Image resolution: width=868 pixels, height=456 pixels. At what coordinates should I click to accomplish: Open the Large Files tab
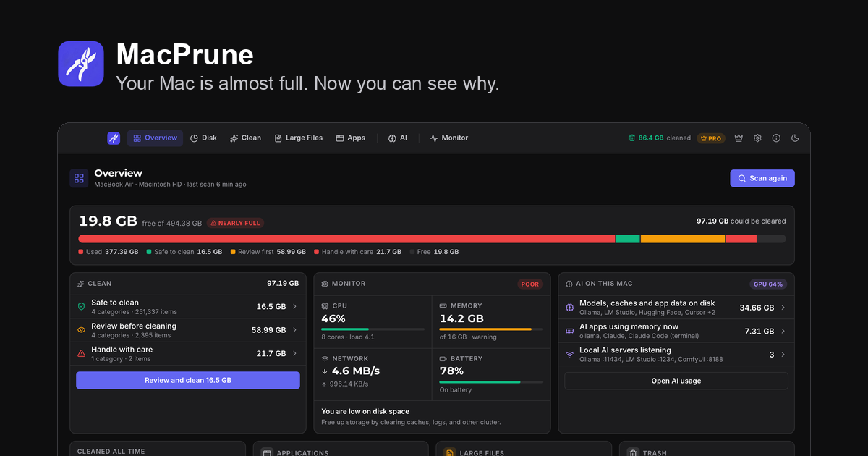point(298,138)
